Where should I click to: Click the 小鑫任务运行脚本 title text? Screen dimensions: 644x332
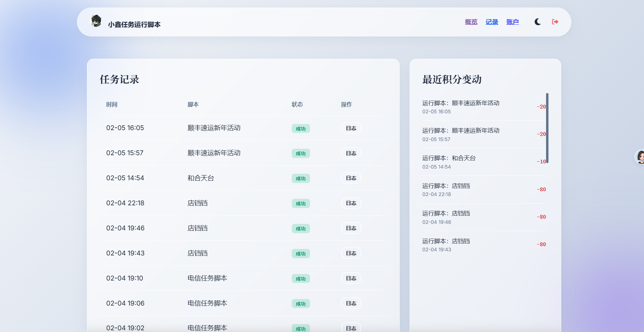134,24
